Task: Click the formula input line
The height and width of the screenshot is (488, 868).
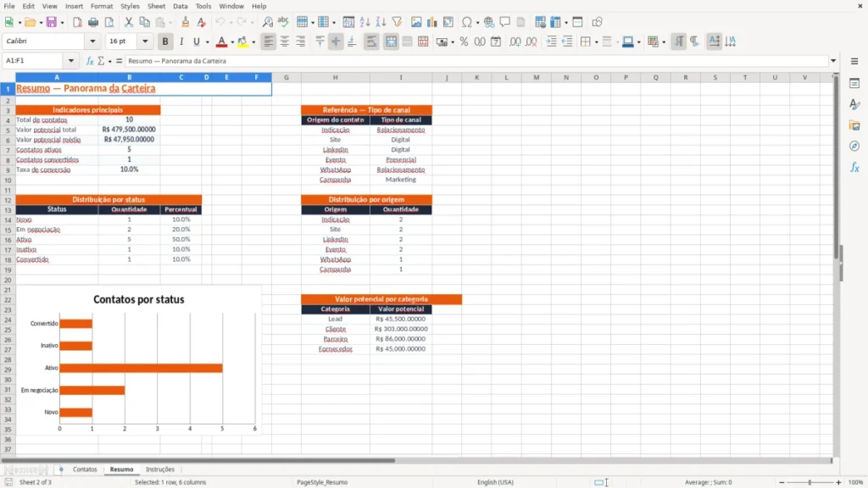Action: (x=476, y=61)
